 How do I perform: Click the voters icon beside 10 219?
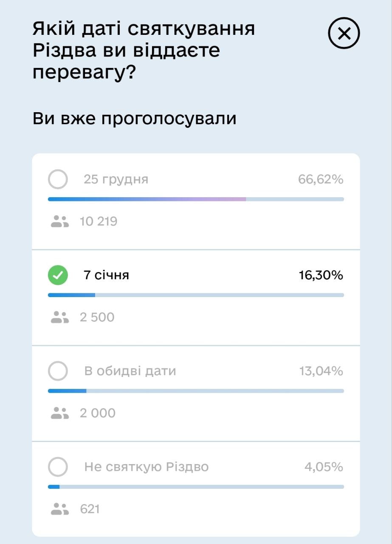click(60, 221)
